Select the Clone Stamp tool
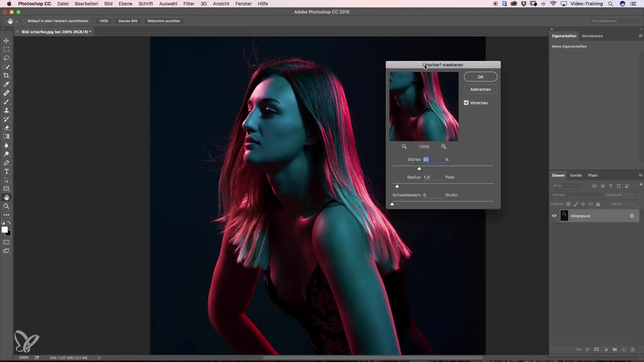644x362 pixels. (x=6, y=110)
